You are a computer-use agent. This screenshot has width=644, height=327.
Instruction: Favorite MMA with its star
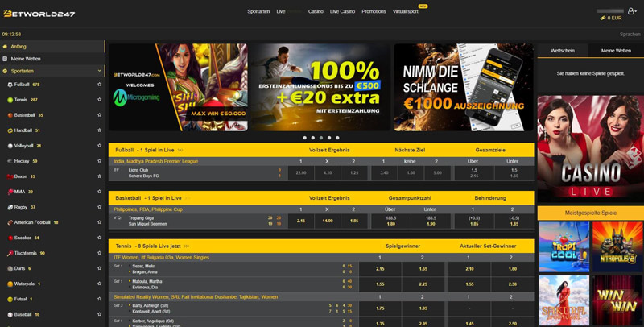[99, 192]
